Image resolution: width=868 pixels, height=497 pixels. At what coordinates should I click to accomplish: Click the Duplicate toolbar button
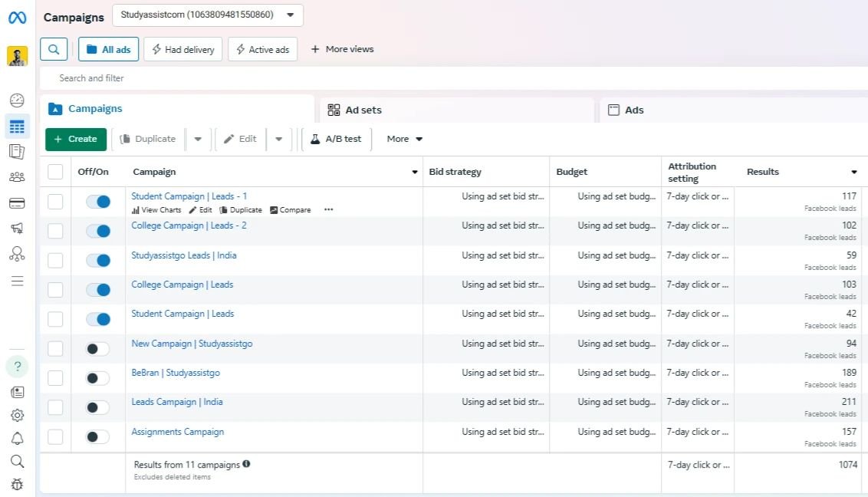coord(148,139)
